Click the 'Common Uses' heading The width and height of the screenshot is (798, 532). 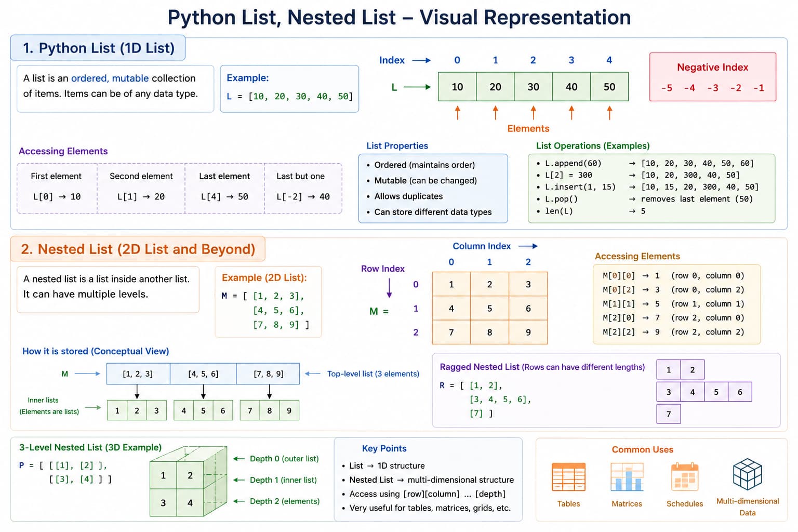click(x=643, y=450)
